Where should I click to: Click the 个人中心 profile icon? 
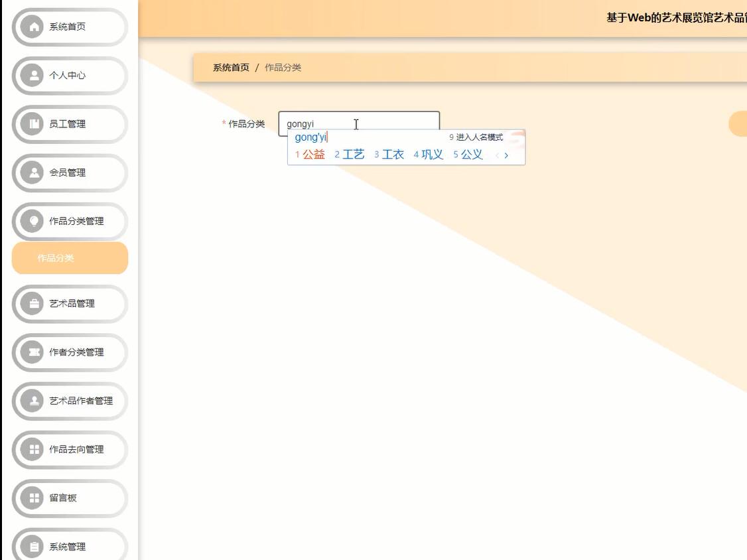click(x=33, y=75)
